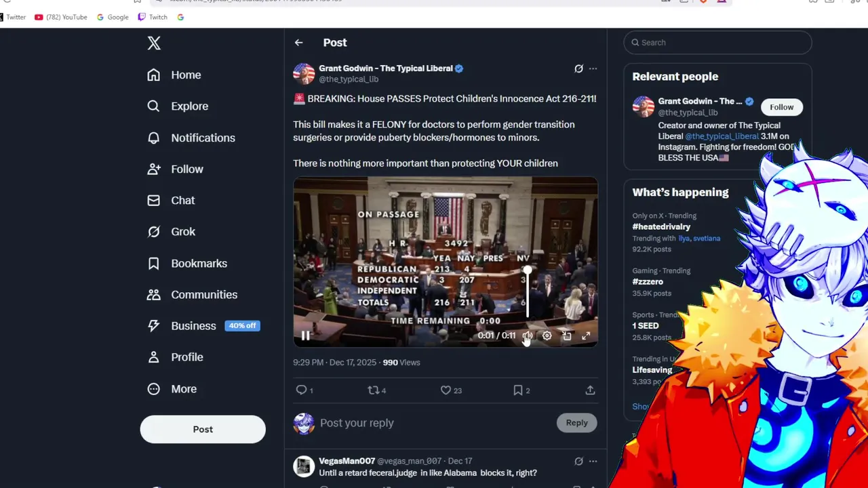Image resolution: width=868 pixels, height=488 pixels.
Task: Follow Grant Godwin in Relevant people
Action: 781,107
